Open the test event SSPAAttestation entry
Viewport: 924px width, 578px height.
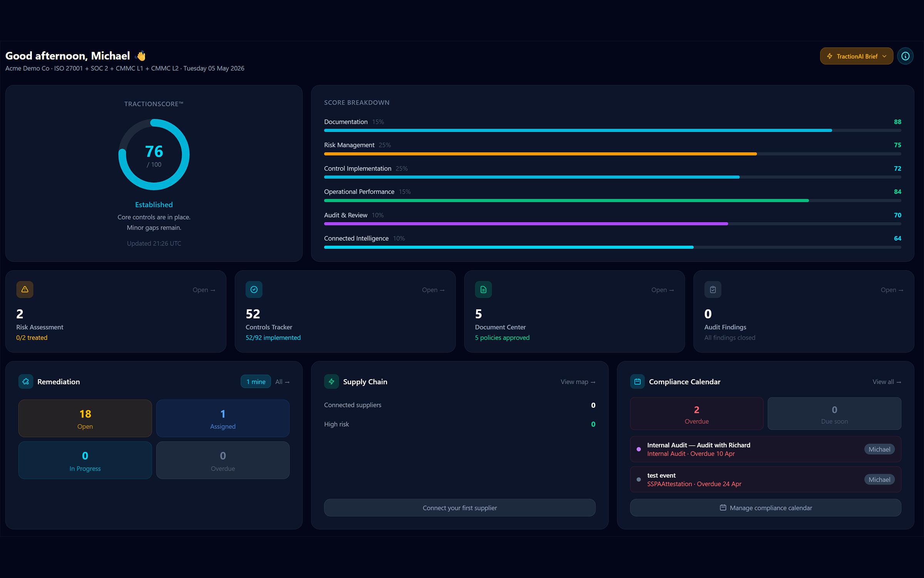tap(765, 480)
